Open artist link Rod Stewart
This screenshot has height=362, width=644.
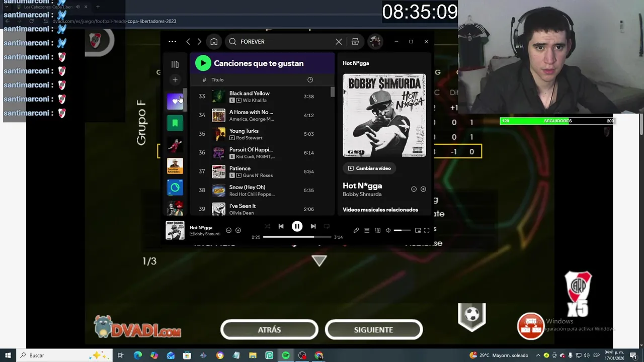point(249,138)
